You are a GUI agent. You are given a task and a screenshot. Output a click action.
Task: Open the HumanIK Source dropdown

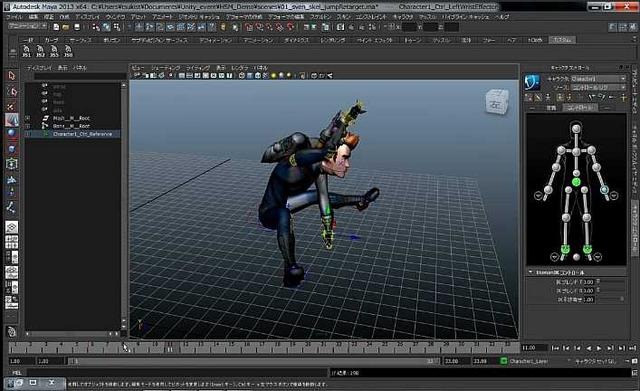coord(598,87)
